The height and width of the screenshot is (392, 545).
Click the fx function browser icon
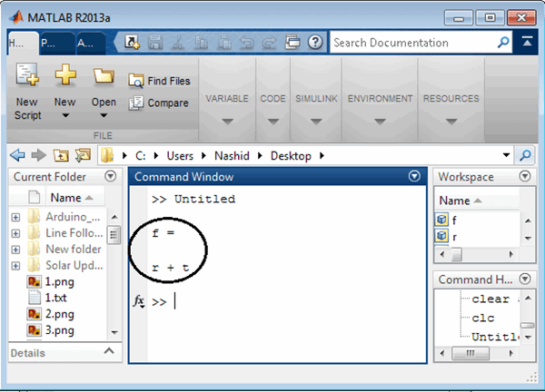pyautogui.click(x=139, y=300)
